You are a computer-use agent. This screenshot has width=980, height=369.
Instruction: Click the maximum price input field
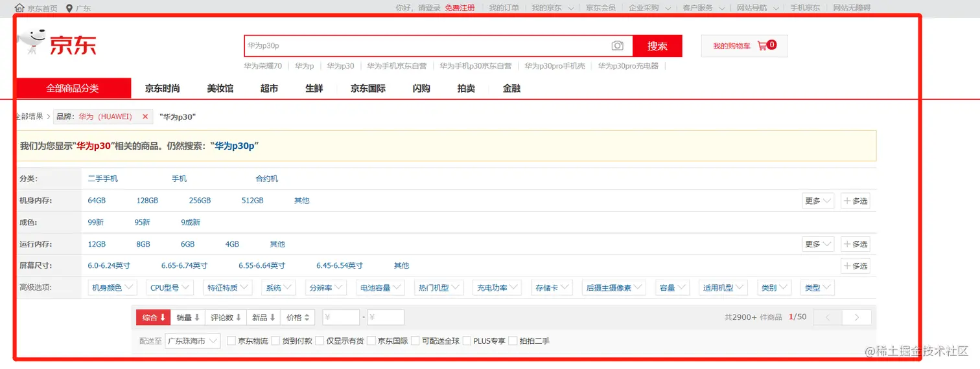[386, 317]
